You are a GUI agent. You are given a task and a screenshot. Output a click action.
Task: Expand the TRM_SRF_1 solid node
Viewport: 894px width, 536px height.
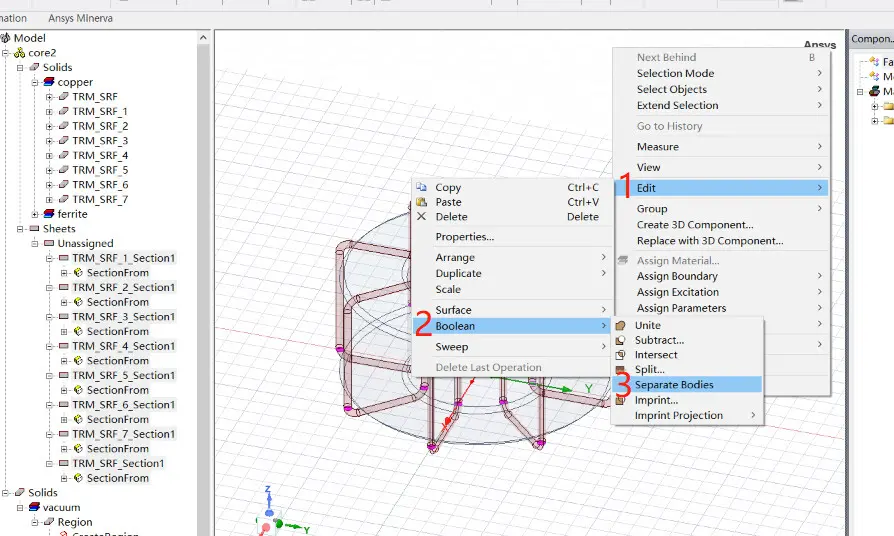(50, 111)
